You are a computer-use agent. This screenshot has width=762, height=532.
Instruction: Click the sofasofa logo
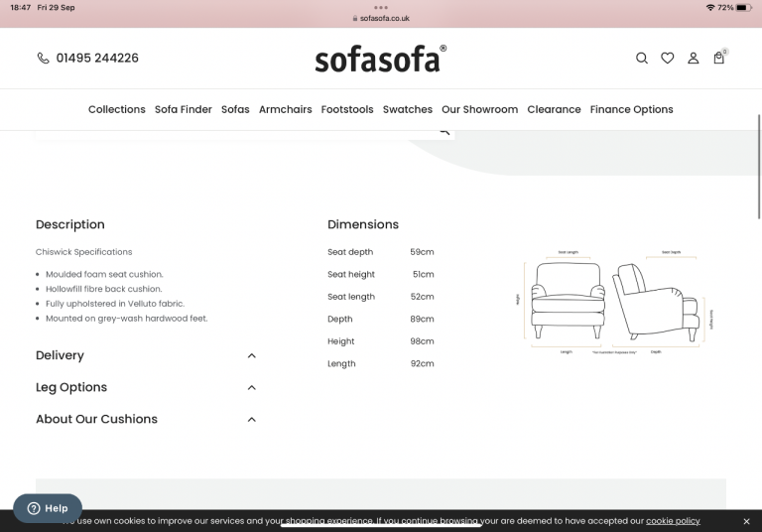point(380,59)
